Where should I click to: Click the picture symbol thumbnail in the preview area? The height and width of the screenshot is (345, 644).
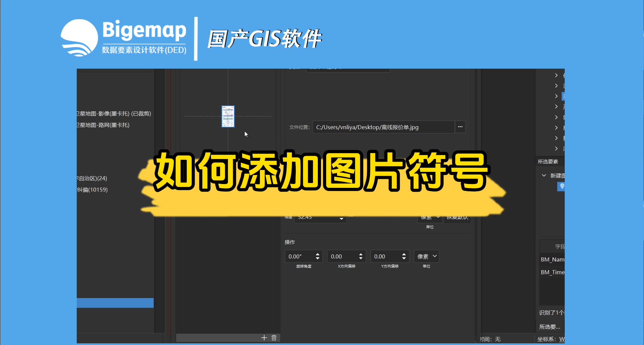(x=228, y=117)
